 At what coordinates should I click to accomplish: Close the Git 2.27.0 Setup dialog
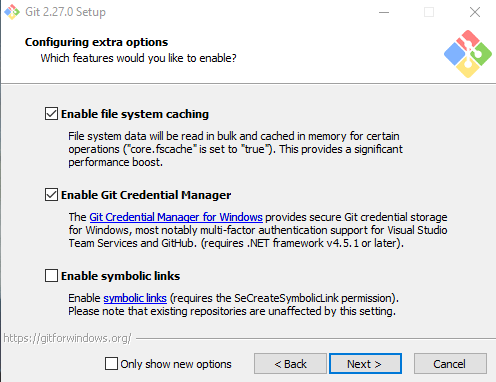tap(475, 12)
